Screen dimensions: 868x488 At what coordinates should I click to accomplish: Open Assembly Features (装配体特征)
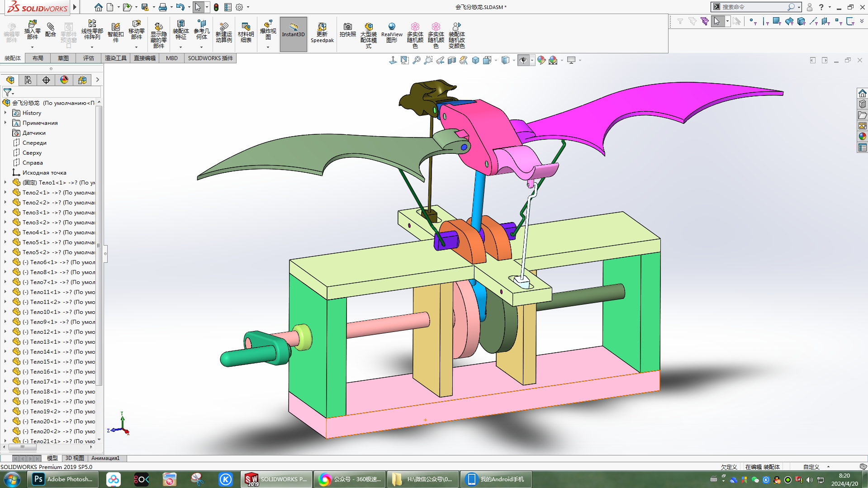180,30
